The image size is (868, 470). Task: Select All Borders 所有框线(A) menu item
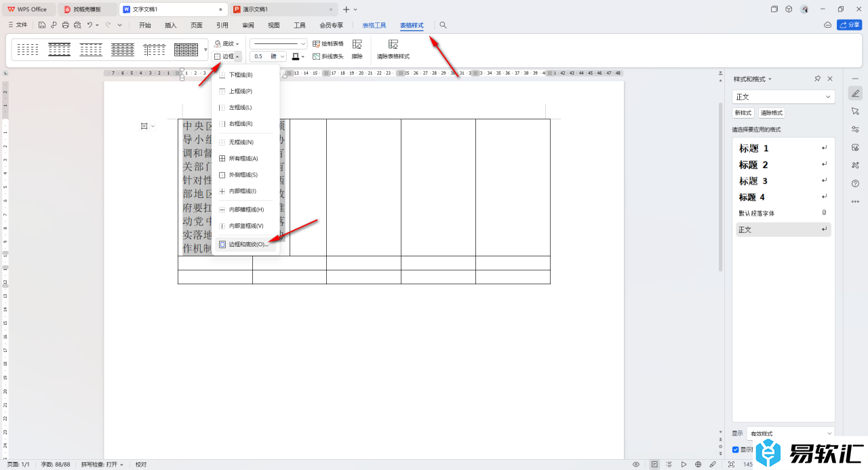[x=245, y=158]
